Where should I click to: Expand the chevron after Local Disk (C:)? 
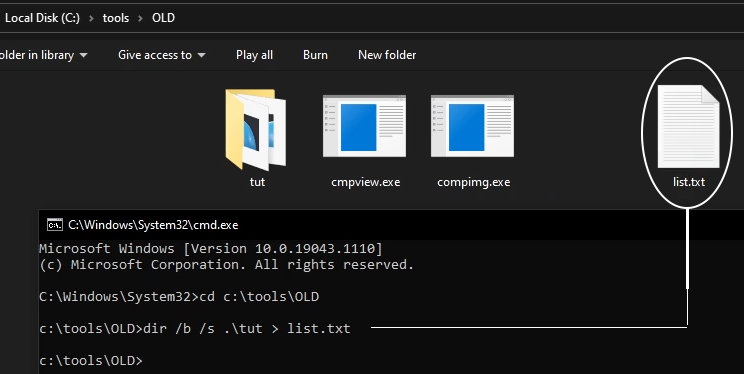point(91,19)
